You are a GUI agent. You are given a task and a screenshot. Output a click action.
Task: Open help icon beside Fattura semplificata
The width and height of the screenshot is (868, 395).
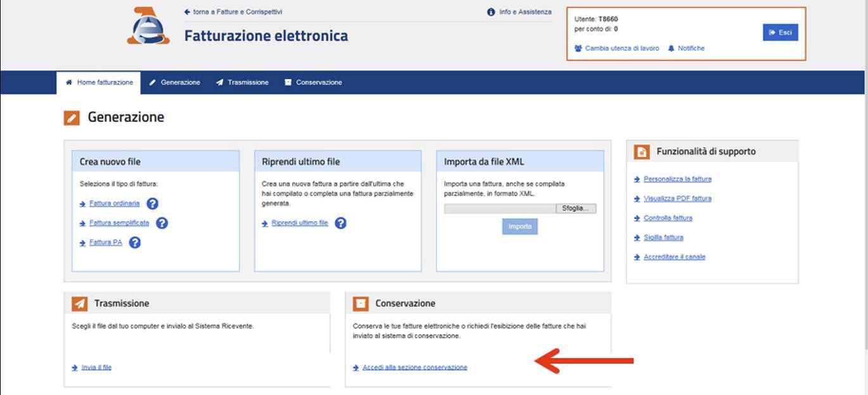(x=161, y=223)
